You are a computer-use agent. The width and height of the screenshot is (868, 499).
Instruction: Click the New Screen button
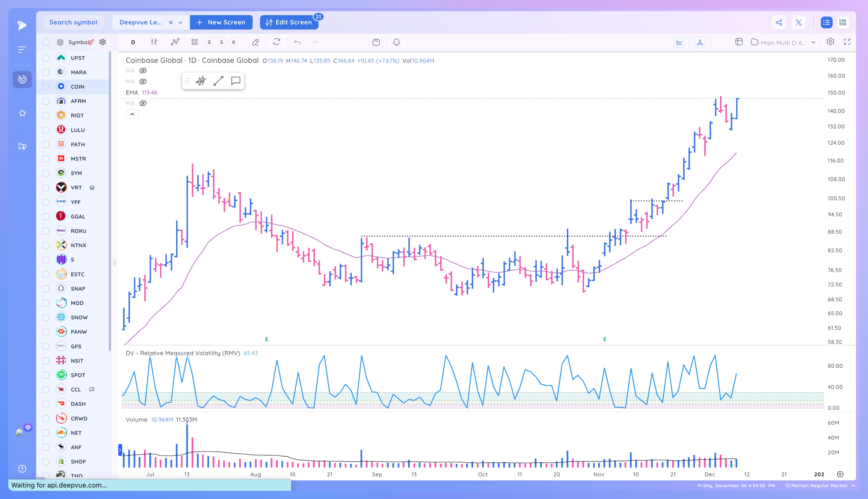coord(221,22)
